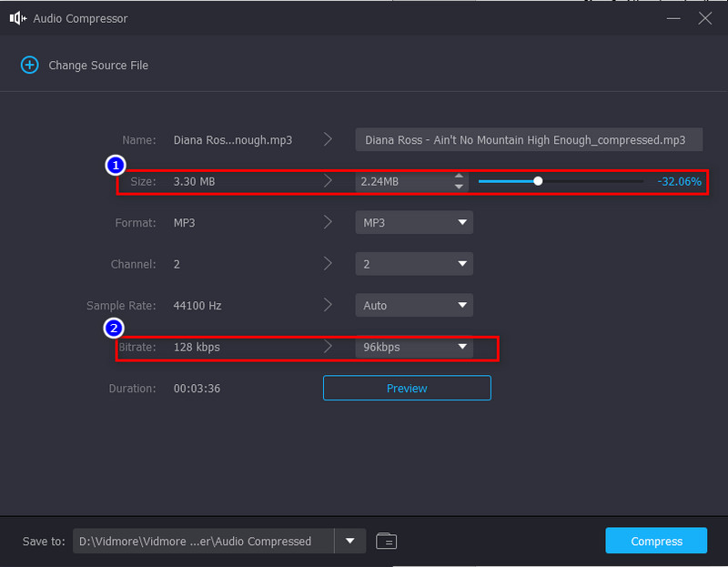Click the arrow icon next to 128 kbps Bitrate
The image size is (728, 567).
pos(328,347)
